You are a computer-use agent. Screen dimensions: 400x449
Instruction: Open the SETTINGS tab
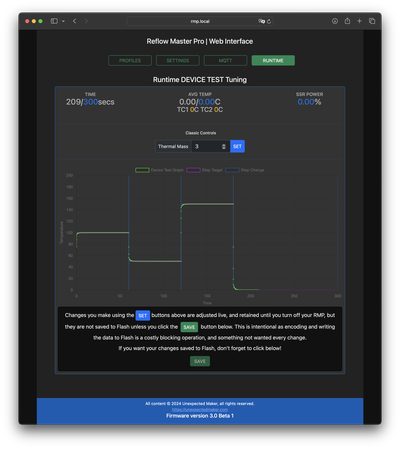178,60
